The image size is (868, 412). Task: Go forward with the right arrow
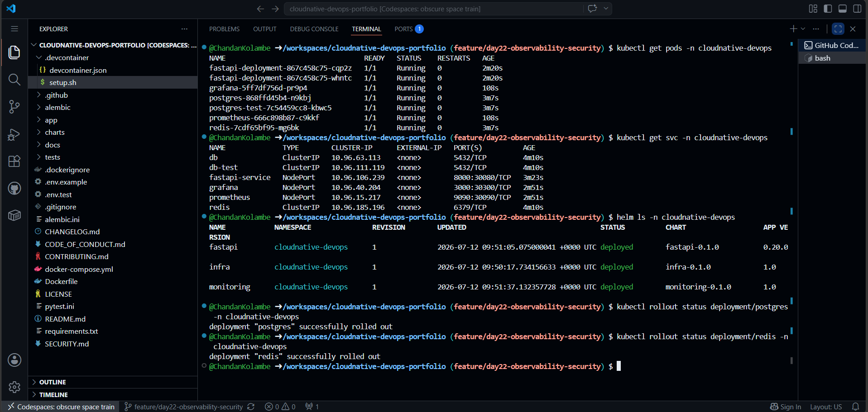pyautogui.click(x=275, y=9)
